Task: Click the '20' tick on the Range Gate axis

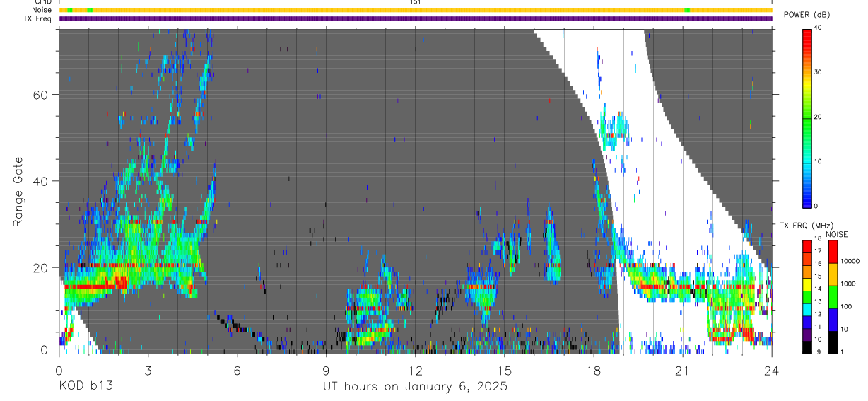Action: pyautogui.click(x=42, y=267)
